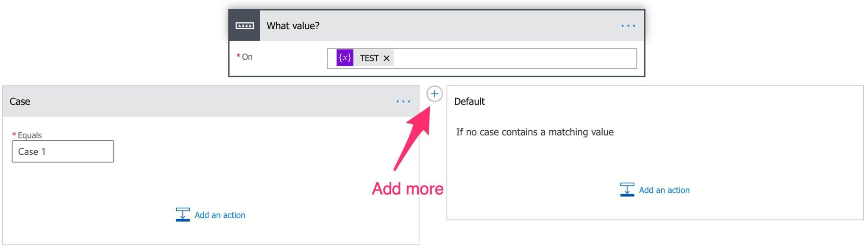Click the Switch control icon beside What value?
Screen dimensions: 868x250
pos(245,26)
